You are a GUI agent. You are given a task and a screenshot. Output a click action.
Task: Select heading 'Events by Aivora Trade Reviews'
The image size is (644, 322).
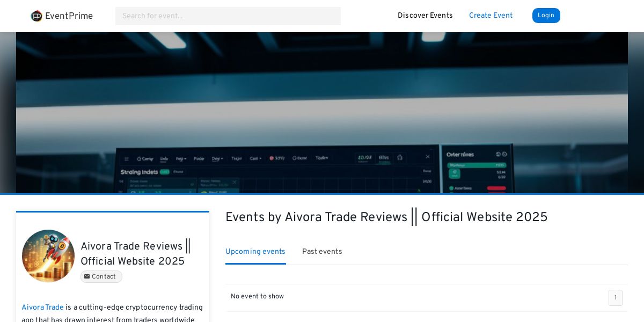tap(386, 217)
